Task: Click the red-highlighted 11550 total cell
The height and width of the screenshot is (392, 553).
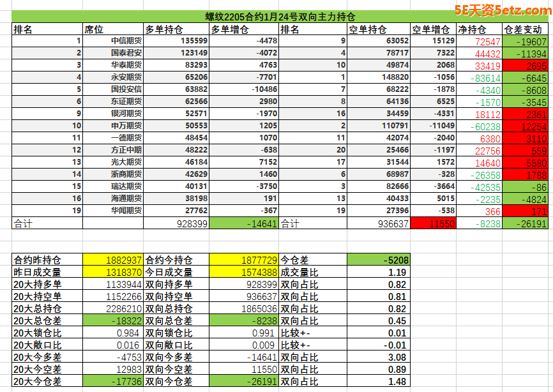Action: tap(432, 223)
